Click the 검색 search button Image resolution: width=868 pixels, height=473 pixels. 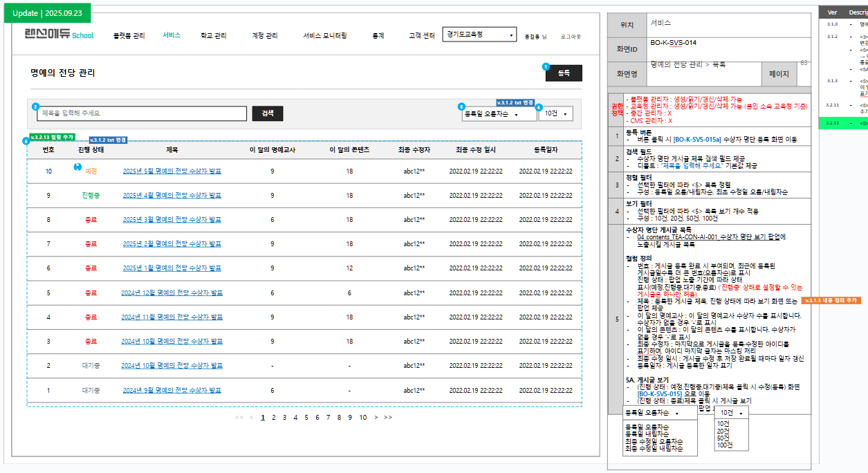(x=268, y=114)
